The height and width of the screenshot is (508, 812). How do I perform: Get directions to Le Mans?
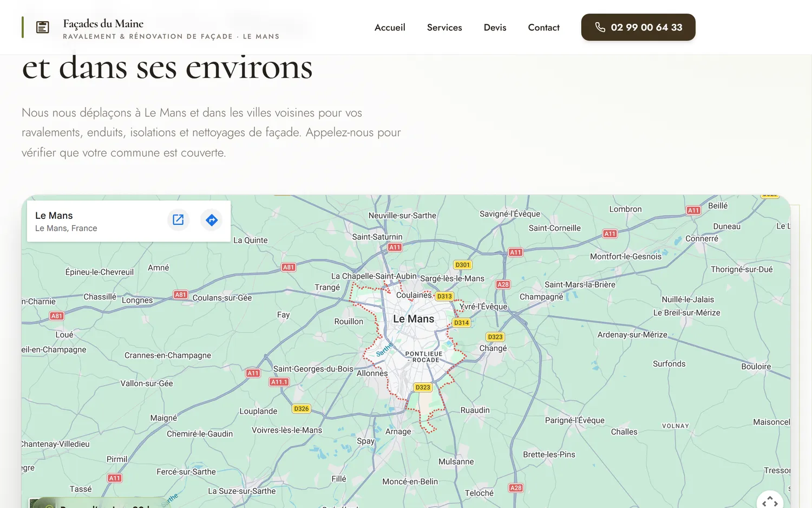click(212, 220)
